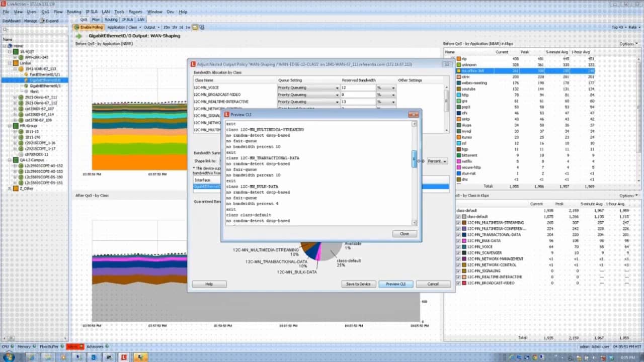
Task: Open the Routing menu in menu bar
Action: [74, 12]
